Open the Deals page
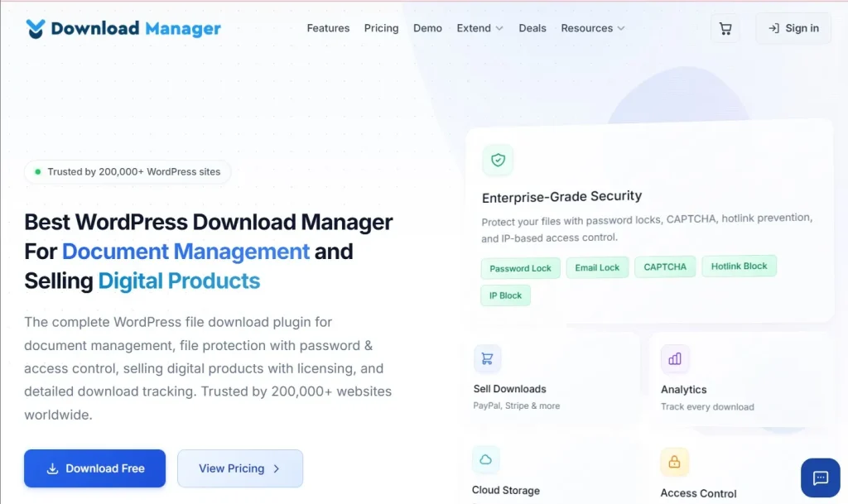 pos(532,28)
